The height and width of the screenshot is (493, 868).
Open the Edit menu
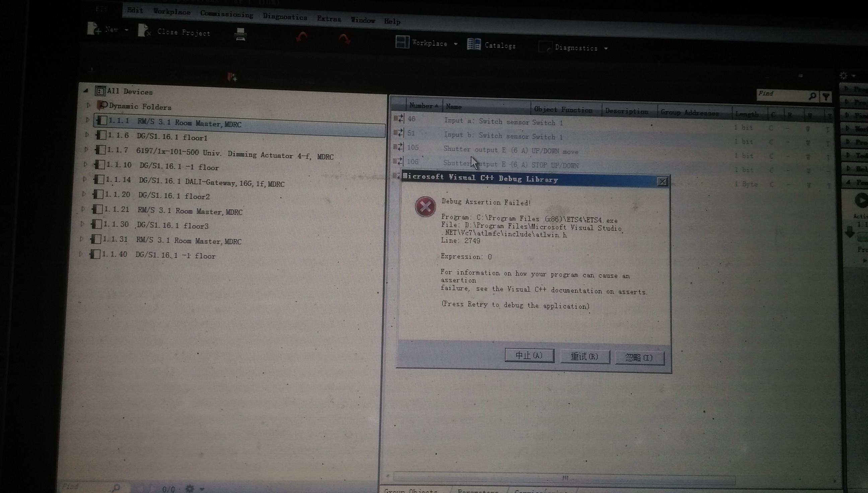(135, 10)
